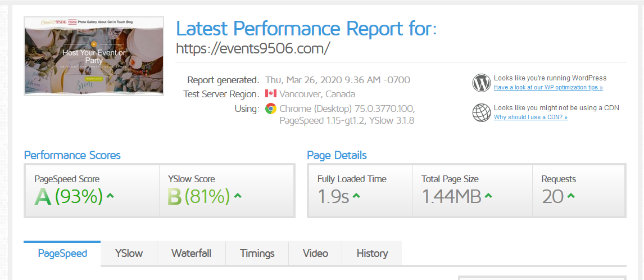Click the arrow next to Total Page Size
Image resolution: width=644 pixels, height=280 pixels.
pyautogui.click(x=488, y=196)
